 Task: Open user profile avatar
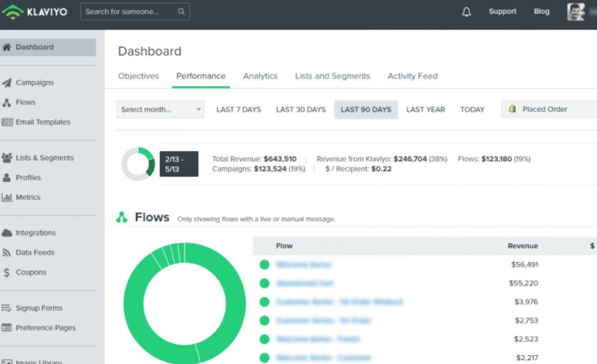(575, 12)
